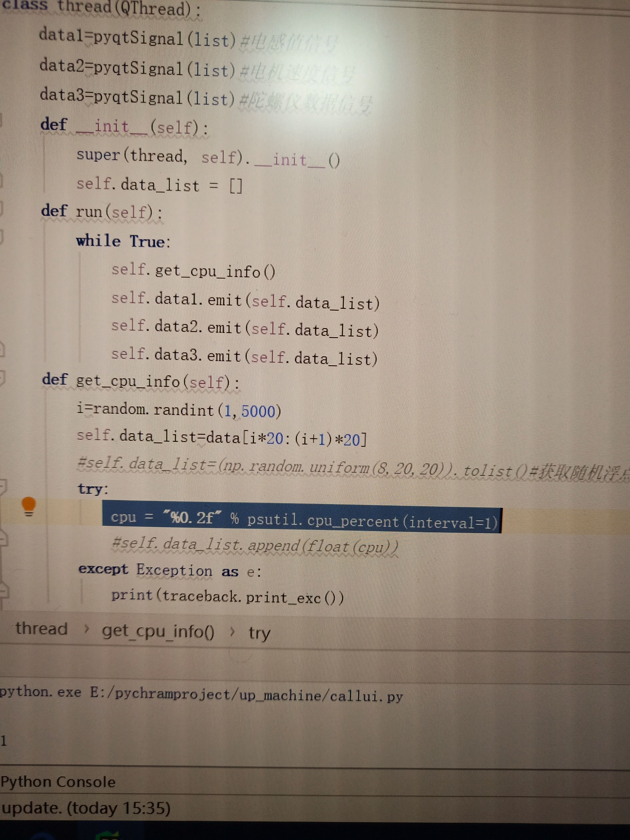Place cursor on 'class thread(QThread):' line
The width and height of the screenshot is (630, 840).
point(101,7)
